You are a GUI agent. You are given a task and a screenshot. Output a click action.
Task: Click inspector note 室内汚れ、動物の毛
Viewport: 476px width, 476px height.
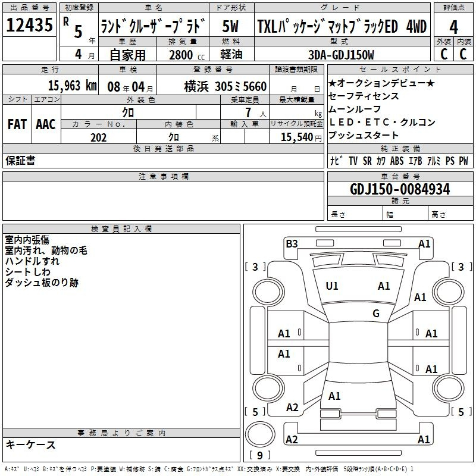46,250
